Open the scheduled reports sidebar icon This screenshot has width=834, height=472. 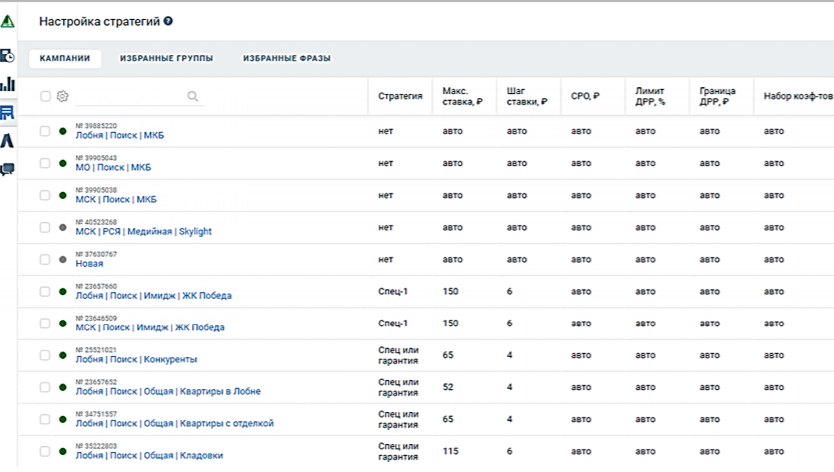click(8, 56)
